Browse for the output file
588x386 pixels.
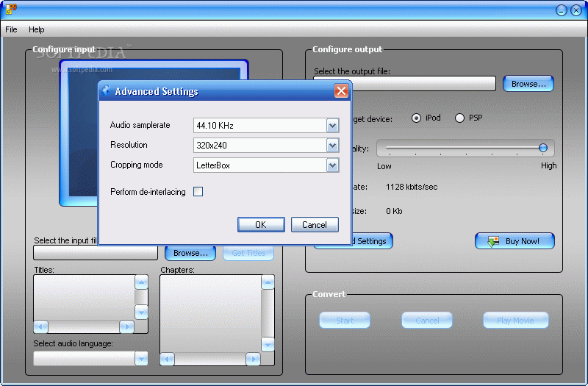coord(528,84)
